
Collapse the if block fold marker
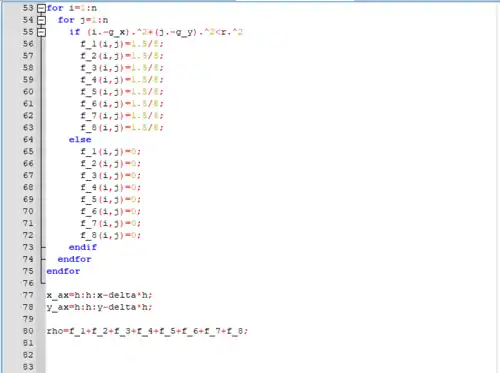pos(41,32)
